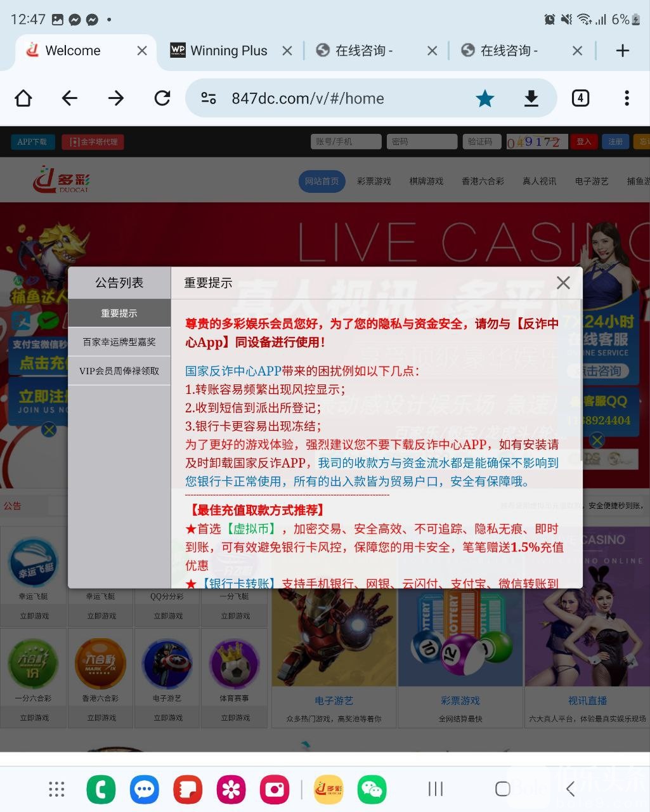Screen dimensions: 650x812
Task: Go back with the browser back arrow
Action: (70, 98)
